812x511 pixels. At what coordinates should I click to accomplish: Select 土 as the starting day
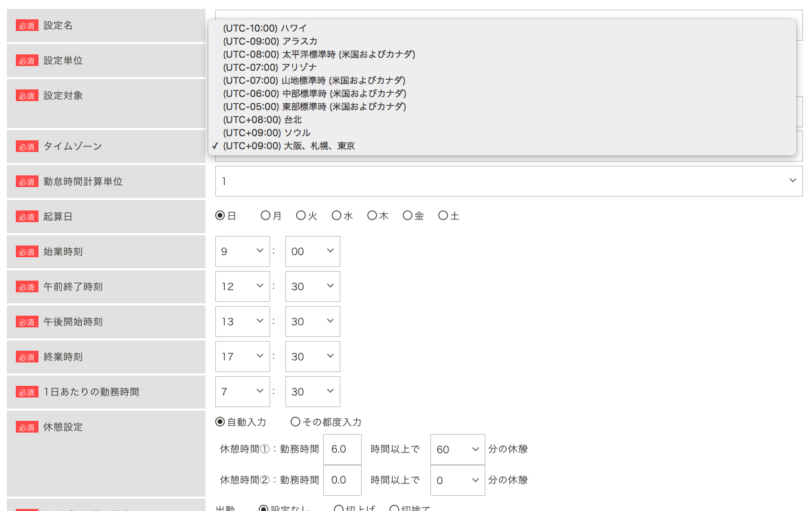(x=443, y=216)
